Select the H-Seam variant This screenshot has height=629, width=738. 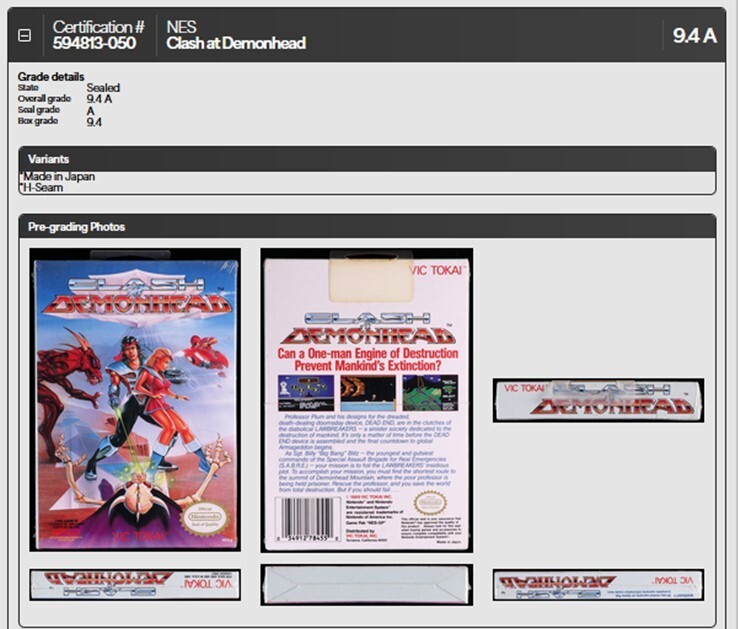(42, 188)
